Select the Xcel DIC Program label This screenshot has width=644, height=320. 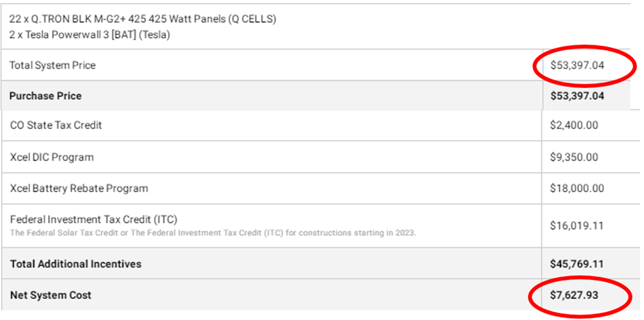51,157
